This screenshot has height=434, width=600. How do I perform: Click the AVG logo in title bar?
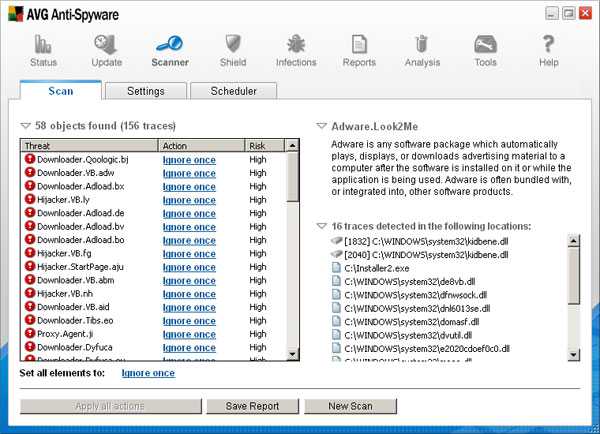[x=15, y=14]
